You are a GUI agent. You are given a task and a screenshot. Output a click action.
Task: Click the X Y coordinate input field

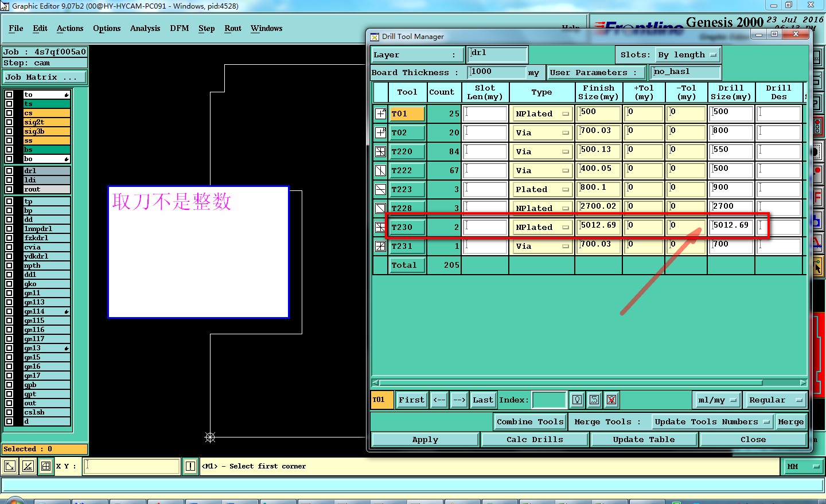coord(132,466)
